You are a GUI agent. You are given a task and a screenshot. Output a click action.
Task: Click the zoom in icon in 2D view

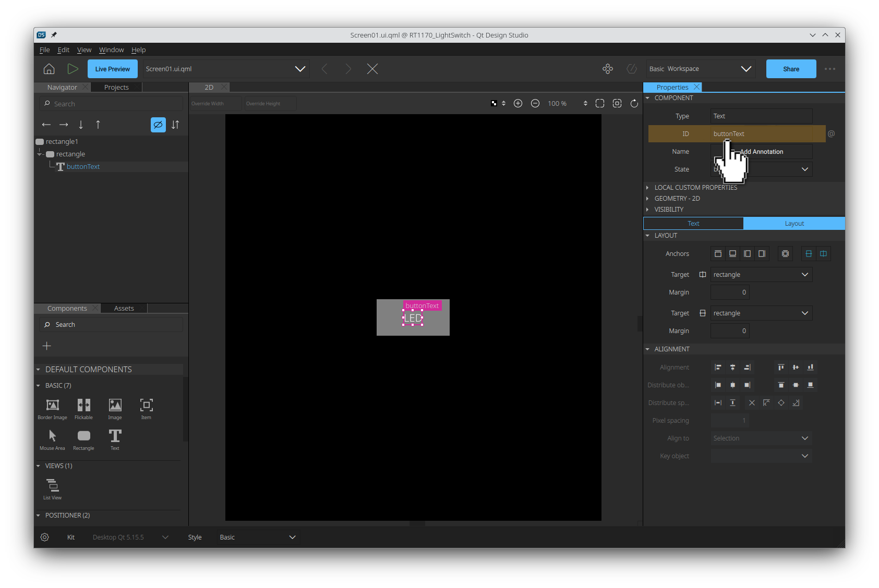pos(518,104)
